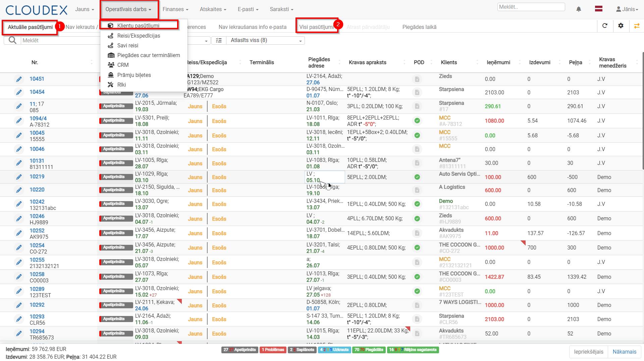Viewport: 644px width, 361px height.
Task: Expand the 'Atlasīts viss (8)' dropdown
Action: [x=265, y=40]
